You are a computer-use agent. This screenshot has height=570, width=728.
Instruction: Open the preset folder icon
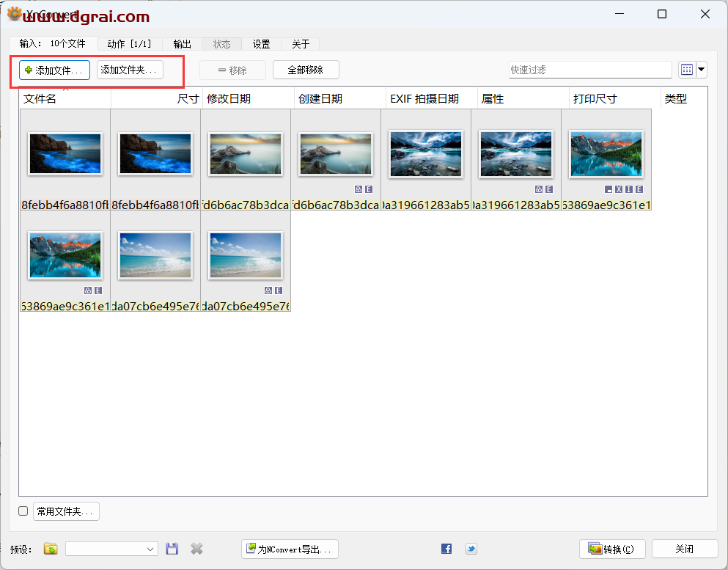tap(51, 549)
